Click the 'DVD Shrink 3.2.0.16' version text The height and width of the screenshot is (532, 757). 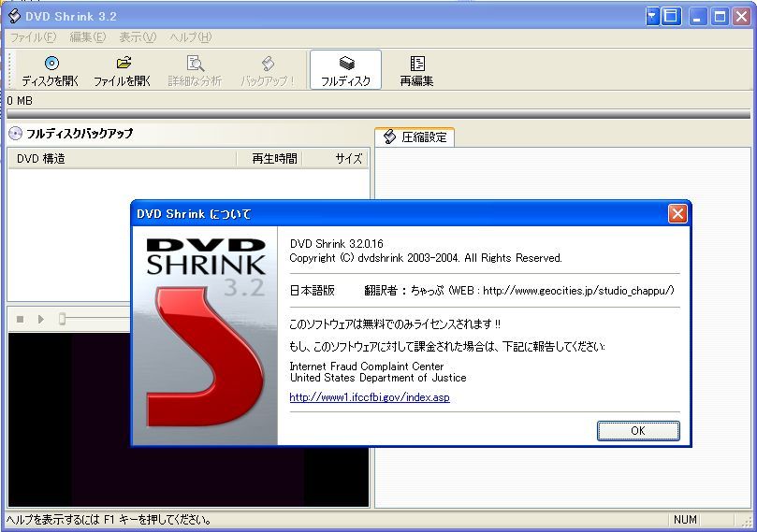(337, 244)
